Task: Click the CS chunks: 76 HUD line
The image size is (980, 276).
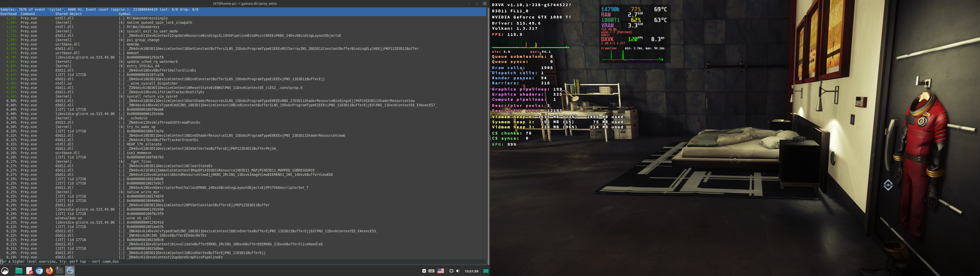Action: (x=512, y=133)
